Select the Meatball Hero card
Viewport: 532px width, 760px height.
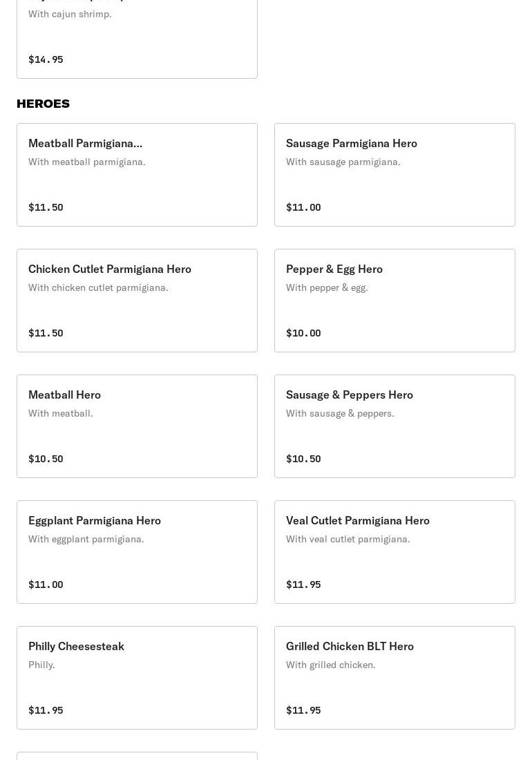(137, 426)
